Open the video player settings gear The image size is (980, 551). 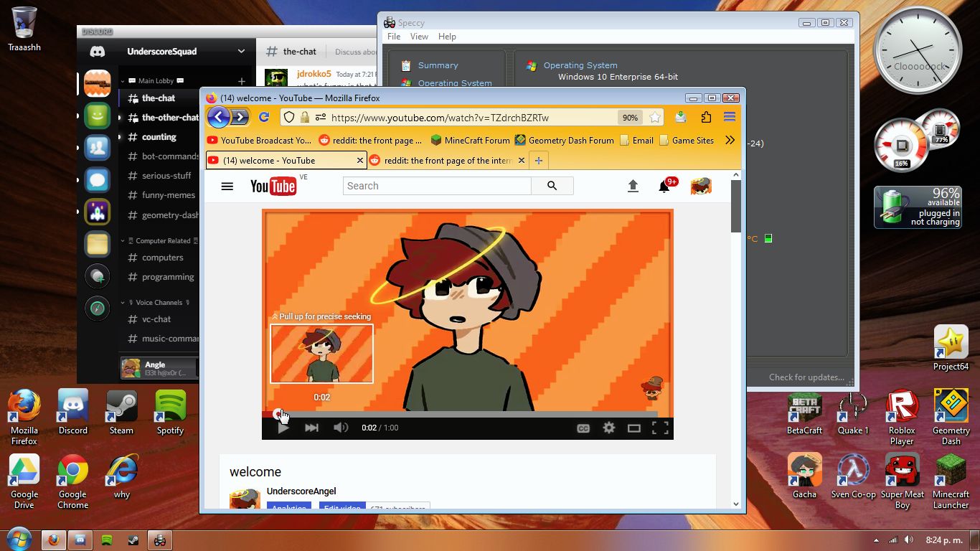(608, 427)
